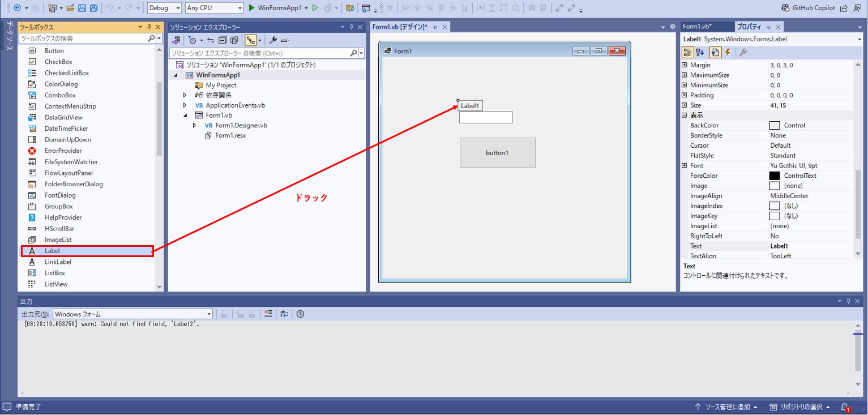
Task: Select the Form1.vb [デザイン] designer tab
Action: click(x=400, y=27)
